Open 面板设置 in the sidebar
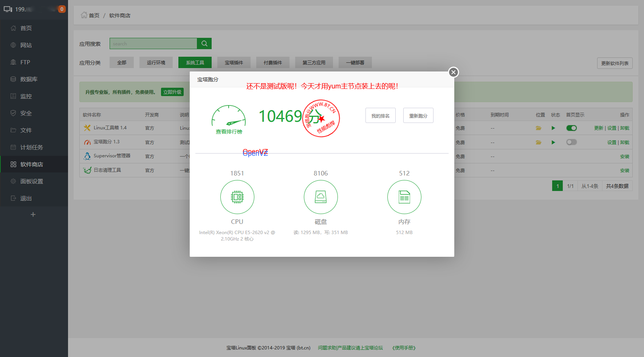This screenshot has height=357, width=644. 34,181
